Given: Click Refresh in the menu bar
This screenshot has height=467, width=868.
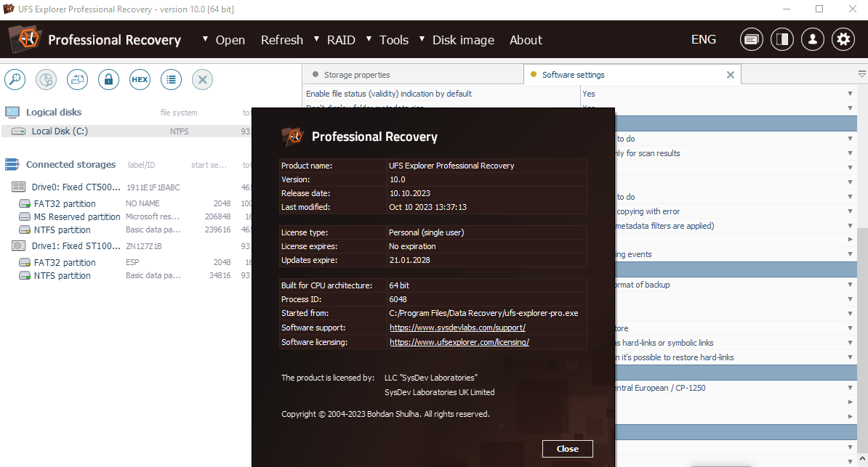Looking at the screenshot, I should 282,40.
